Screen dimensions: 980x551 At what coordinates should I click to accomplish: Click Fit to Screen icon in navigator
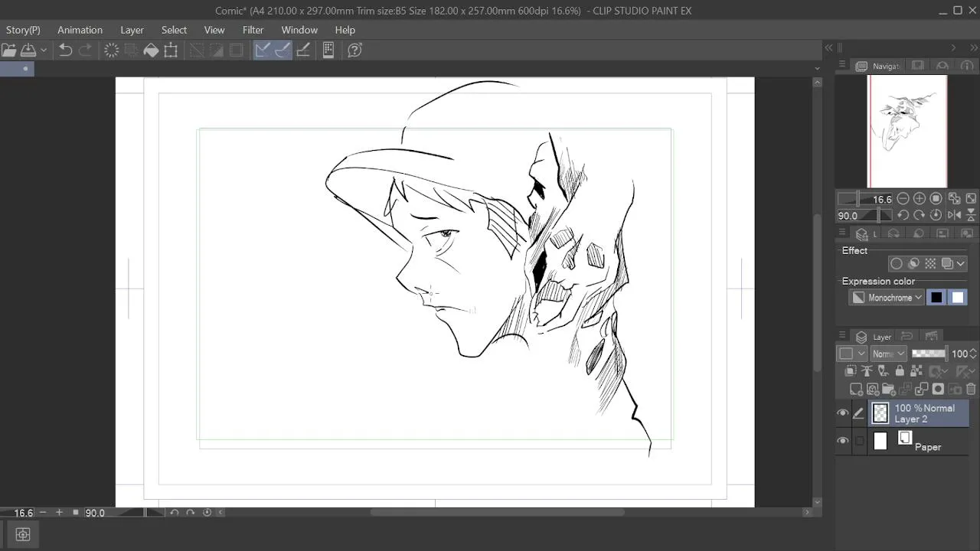954,199
